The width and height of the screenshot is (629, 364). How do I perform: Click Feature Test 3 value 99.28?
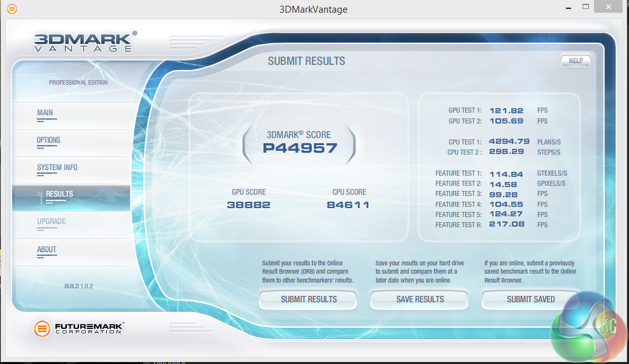coord(503,195)
